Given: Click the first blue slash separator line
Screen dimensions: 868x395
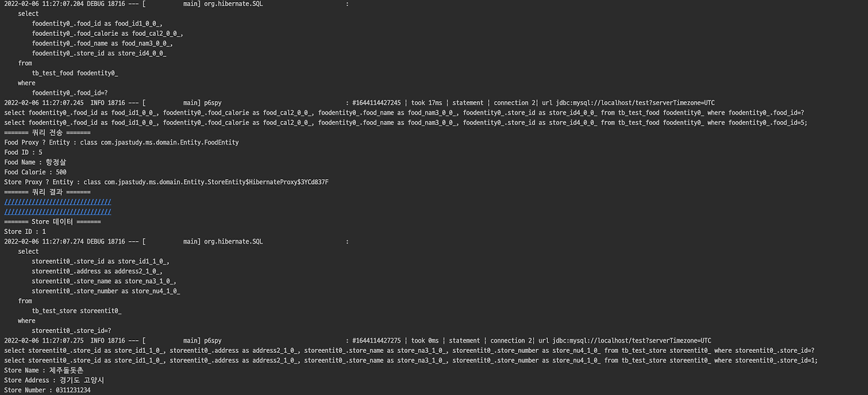Looking at the screenshot, I should coord(58,202).
